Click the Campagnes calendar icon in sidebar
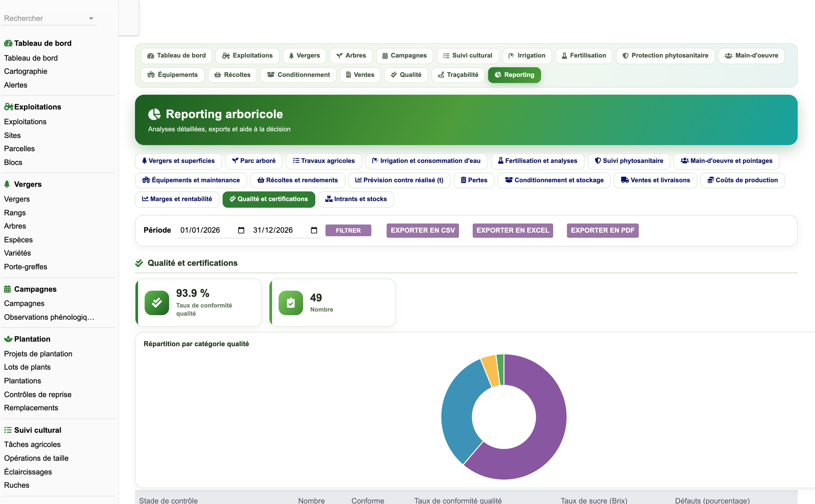Viewport: 815px width, 504px height. pos(8,289)
